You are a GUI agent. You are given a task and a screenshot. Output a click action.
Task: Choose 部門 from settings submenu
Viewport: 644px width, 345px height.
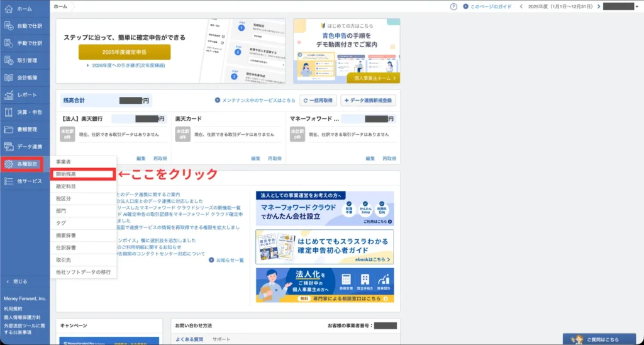click(x=84, y=211)
